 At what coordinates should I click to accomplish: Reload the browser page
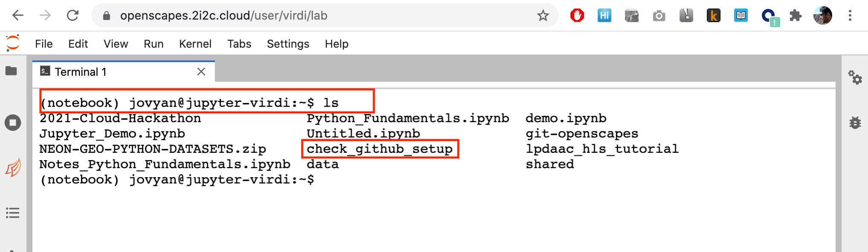tap(73, 16)
